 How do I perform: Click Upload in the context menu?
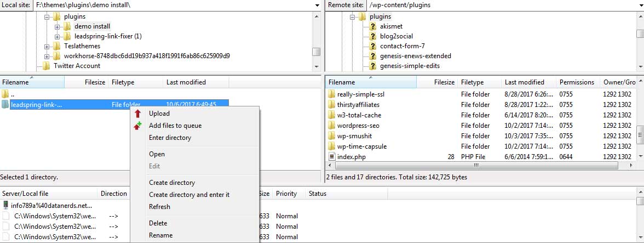[159, 114]
